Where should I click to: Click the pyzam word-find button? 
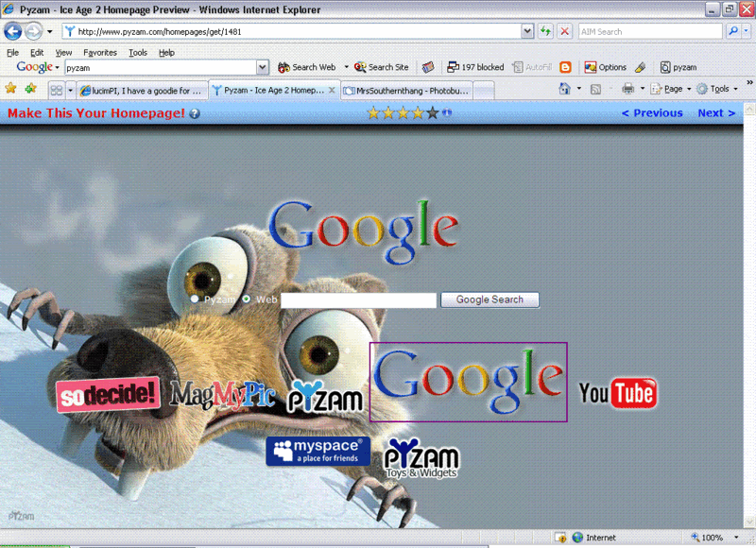(x=679, y=67)
